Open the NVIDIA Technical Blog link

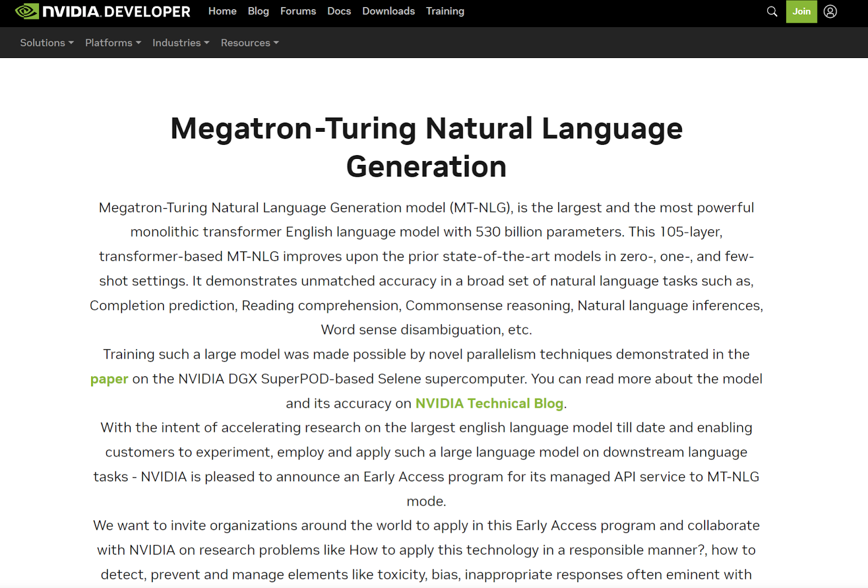click(489, 404)
